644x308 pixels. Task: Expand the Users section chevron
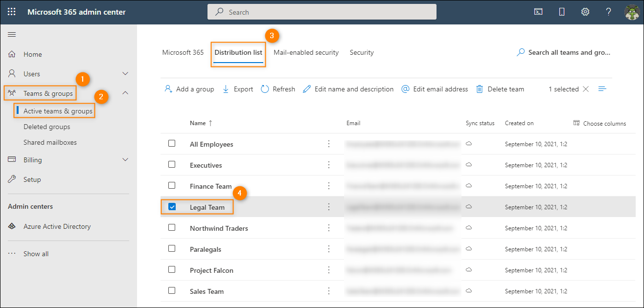[125, 74]
